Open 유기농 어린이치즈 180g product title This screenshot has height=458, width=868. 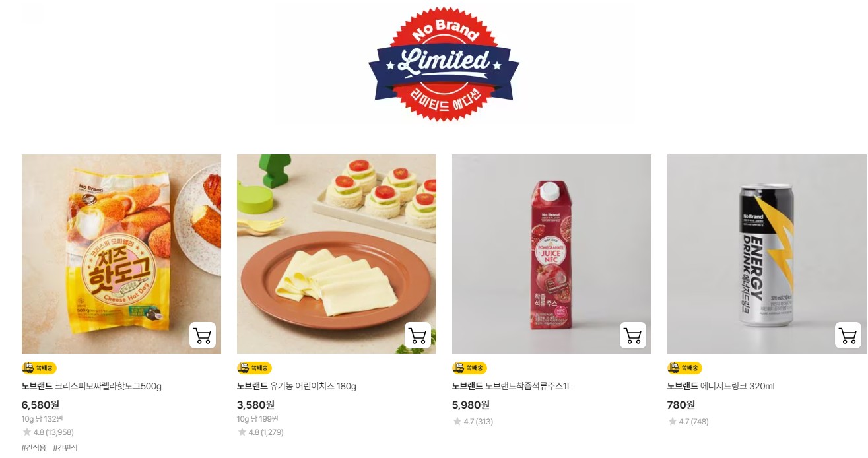point(296,386)
